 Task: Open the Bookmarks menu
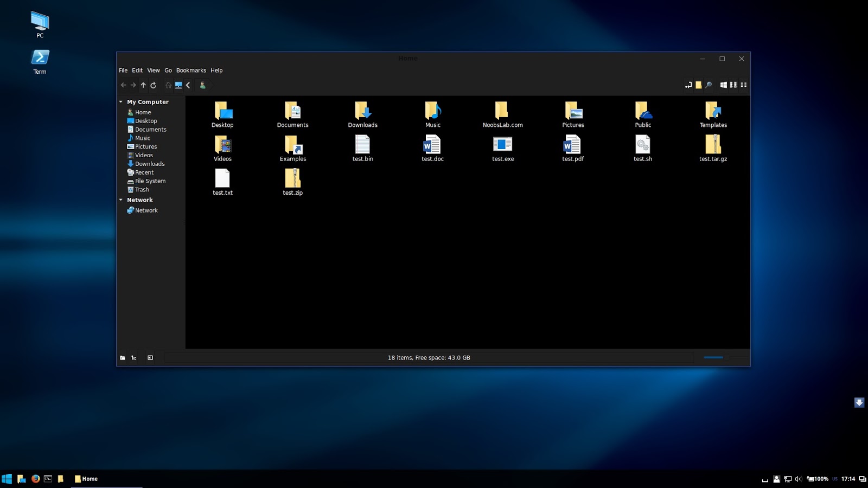(x=191, y=70)
